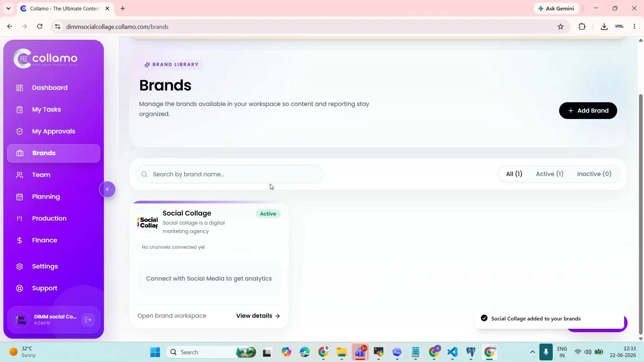This screenshot has width=644, height=362.
Task: Go back with the browser back arrow
Action: pyautogui.click(x=9, y=26)
